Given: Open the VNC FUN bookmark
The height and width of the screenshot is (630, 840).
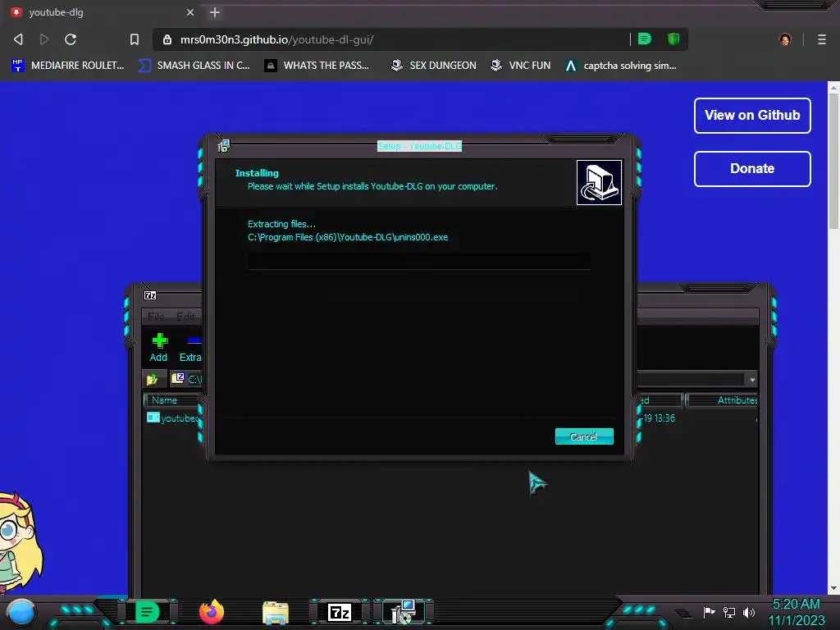Looking at the screenshot, I should 521,66.
